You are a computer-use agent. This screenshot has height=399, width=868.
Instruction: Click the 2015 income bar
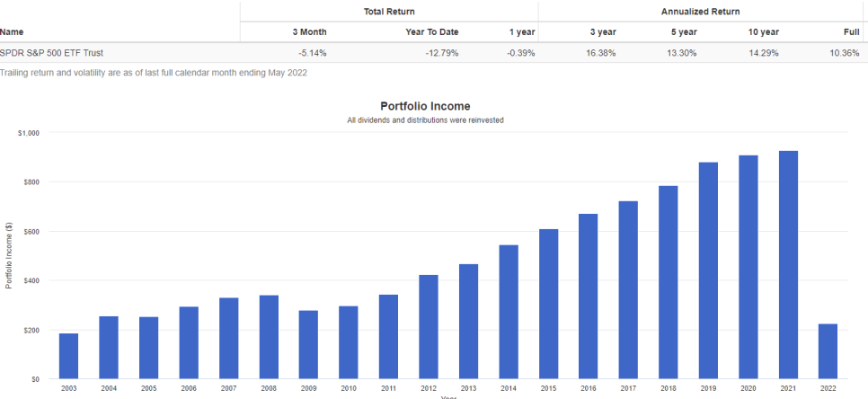[x=549, y=305]
